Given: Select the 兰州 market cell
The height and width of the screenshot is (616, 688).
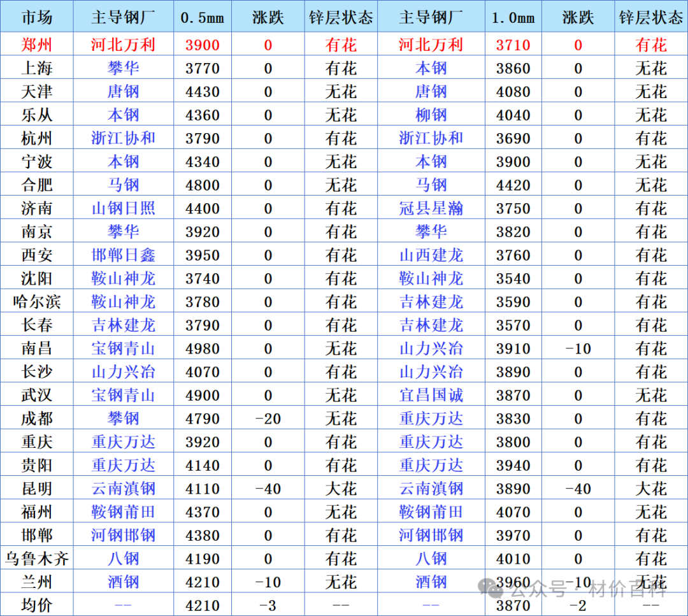Looking at the screenshot, I should 37,582.
